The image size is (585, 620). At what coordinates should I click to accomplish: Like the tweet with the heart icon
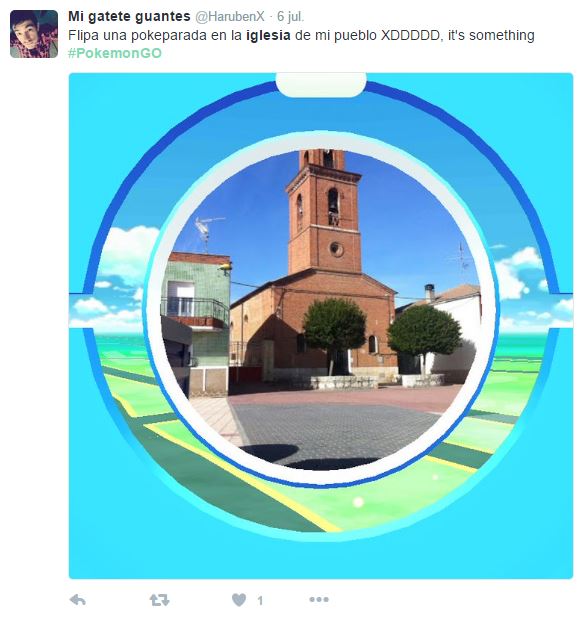tap(239, 600)
